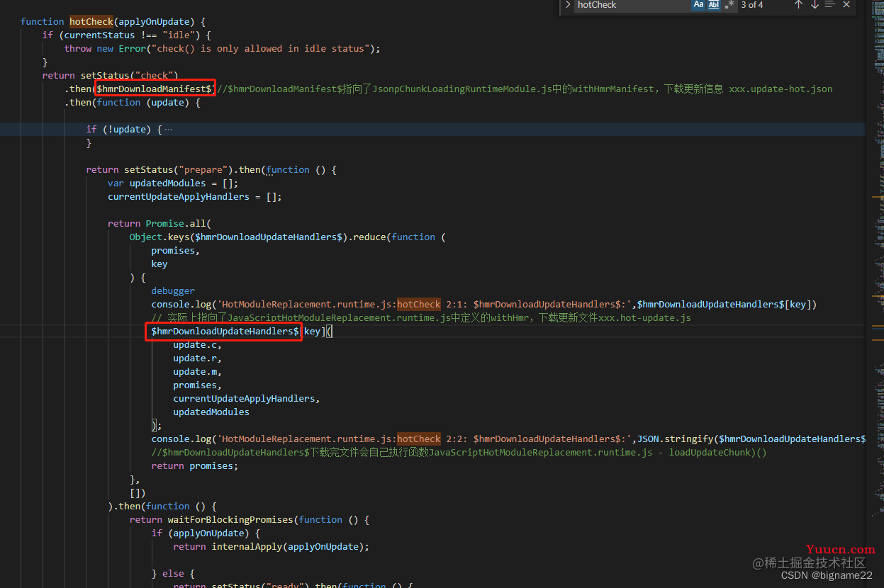Click the 'return Promise.all(' line
The height and width of the screenshot is (588, 884).
point(160,224)
